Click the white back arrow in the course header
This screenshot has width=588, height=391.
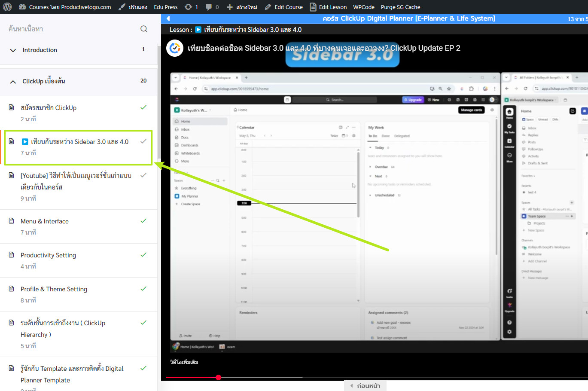[x=168, y=18]
